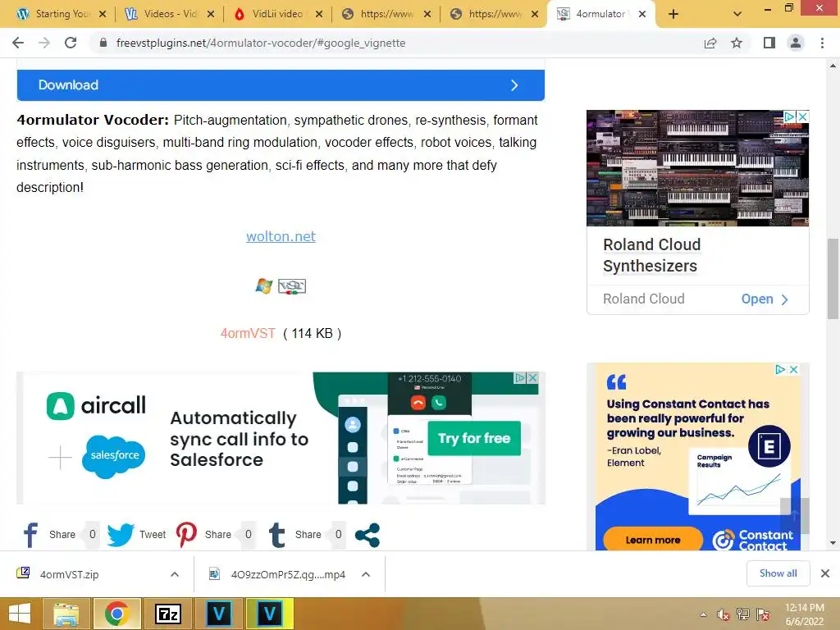Click the Windows platform icon
This screenshot has width=840, height=630.
[x=263, y=286]
